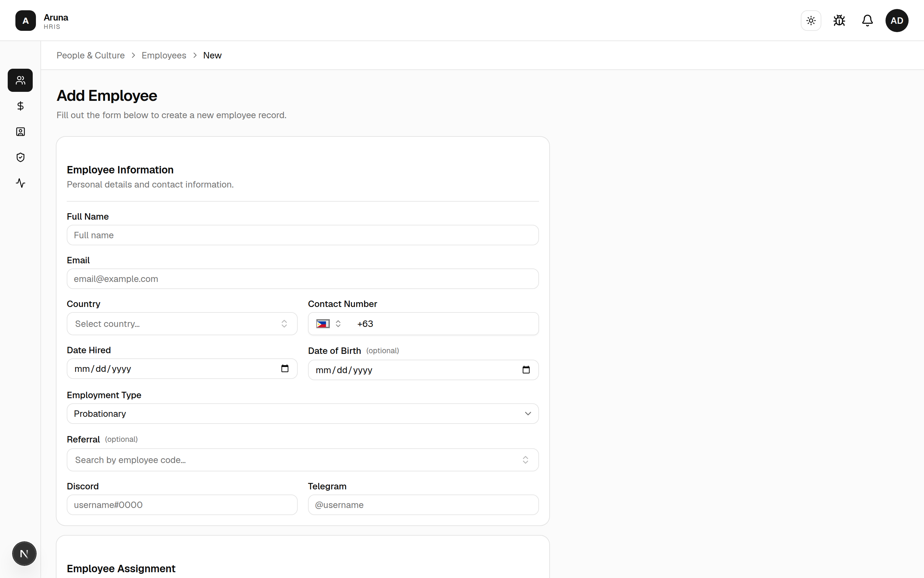
Task: Click the Telegram label
Action: pos(327,486)
